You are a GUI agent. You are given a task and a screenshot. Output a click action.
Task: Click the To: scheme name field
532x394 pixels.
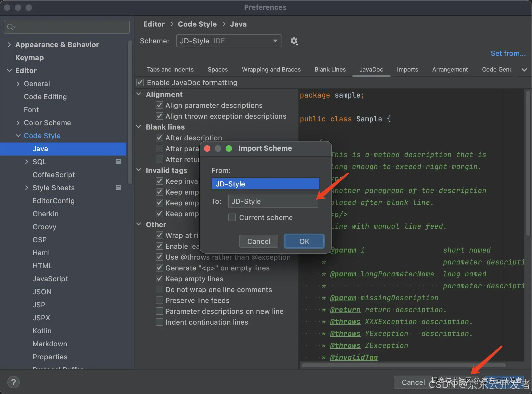(273, 201)
